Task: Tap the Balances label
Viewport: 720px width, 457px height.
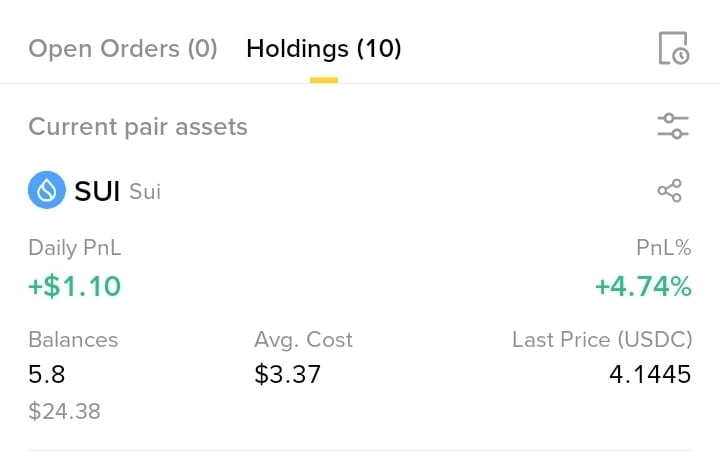Action: click(73, 340)
